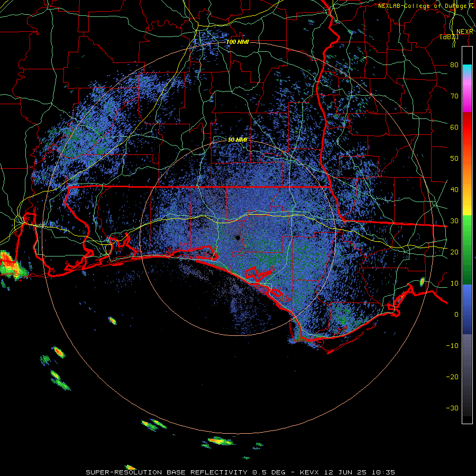
Task: Click the 50 dBZ scale value
Action: coord(454,159)
